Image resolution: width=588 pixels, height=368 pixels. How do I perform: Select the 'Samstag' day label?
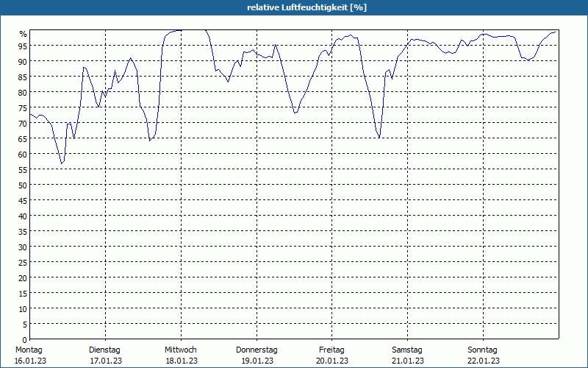coord(407,350)
